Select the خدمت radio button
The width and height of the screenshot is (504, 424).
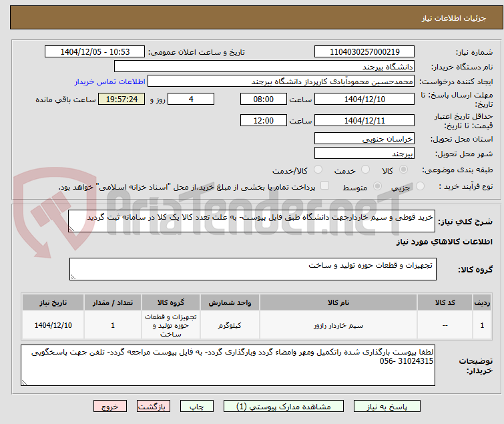365,170
